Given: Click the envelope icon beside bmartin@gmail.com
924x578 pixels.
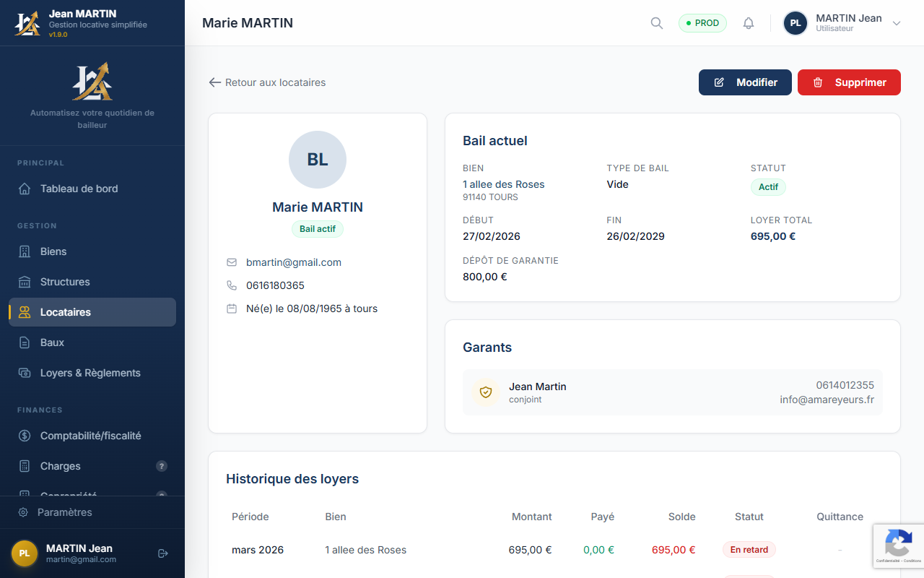Looking at the screenshot, I should [232, 262].
